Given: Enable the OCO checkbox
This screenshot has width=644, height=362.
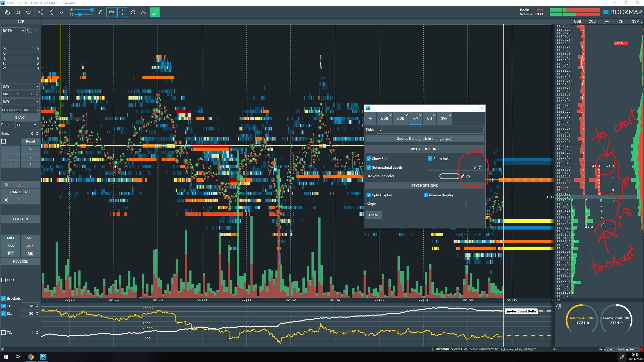Looking at the screenshot, I should point(4,280).
